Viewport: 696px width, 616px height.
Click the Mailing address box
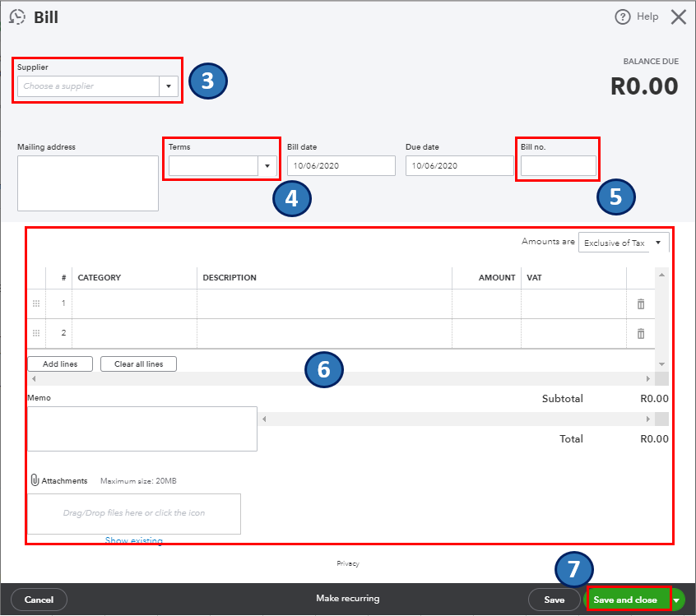tap(88, 183)
